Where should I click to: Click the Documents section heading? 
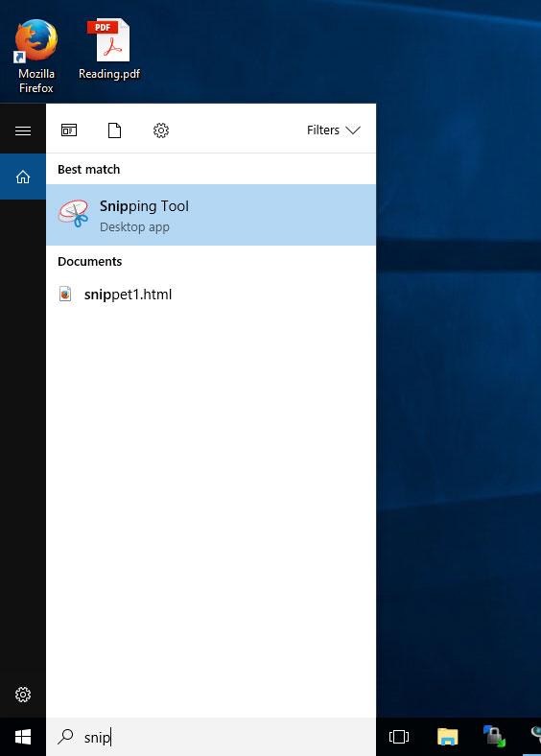tap(89, 261)
